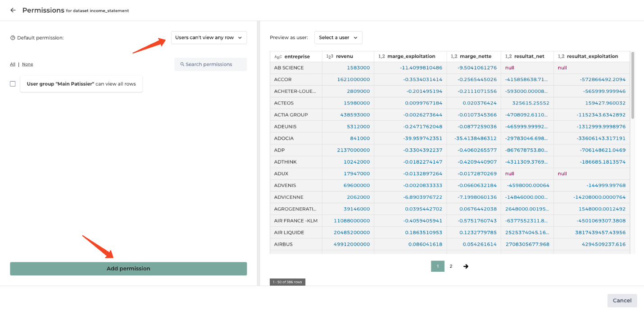
Task: Expand the Select a user dropdown
Action: [x=338, y=37]
